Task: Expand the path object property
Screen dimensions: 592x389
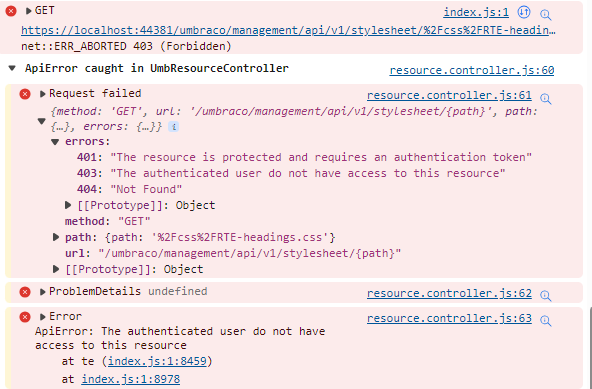Action: (x=56, y=237)
